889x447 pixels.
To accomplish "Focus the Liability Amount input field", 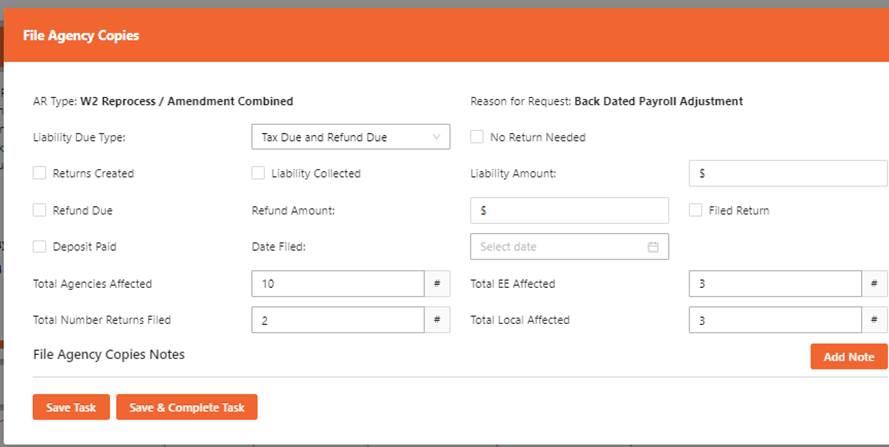I will coord(788,173).
